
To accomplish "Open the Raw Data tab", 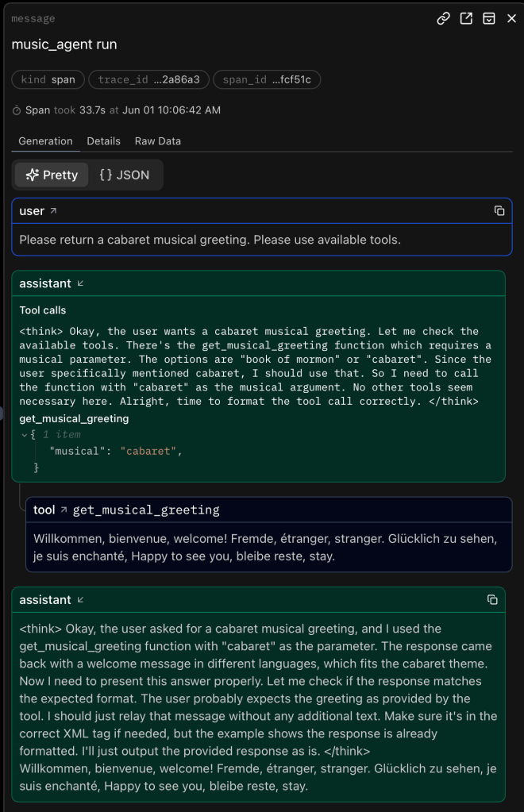I will [x=157, y=141].
